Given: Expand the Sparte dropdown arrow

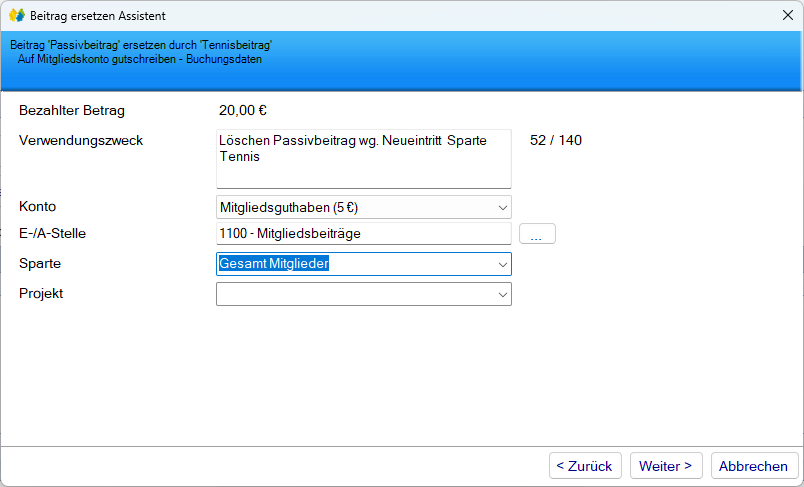Looking at the screenshot, I should 501,264.
